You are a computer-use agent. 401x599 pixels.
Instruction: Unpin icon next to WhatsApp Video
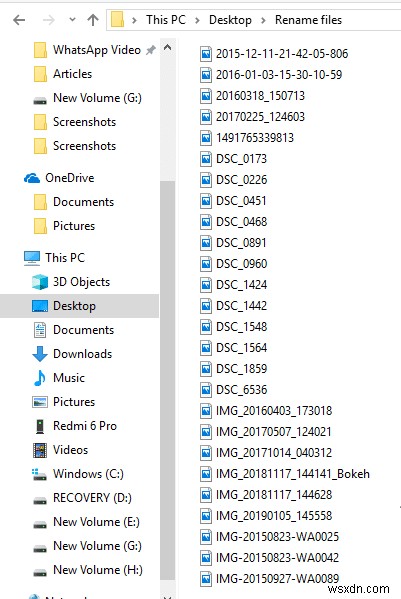coord(151,50)
